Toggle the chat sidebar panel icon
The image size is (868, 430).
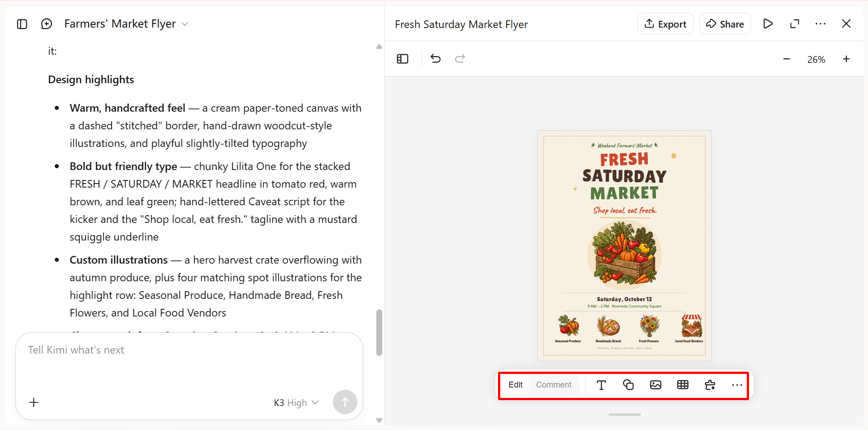(x=22, y=24)
